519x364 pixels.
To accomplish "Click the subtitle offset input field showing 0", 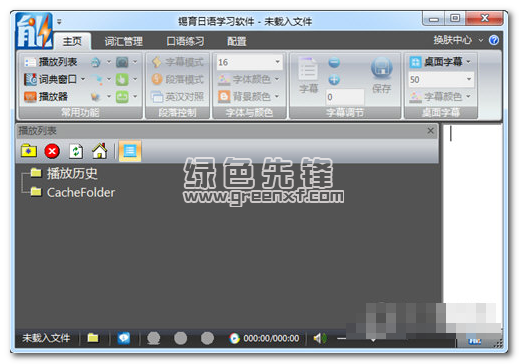I will coord(345,97).
